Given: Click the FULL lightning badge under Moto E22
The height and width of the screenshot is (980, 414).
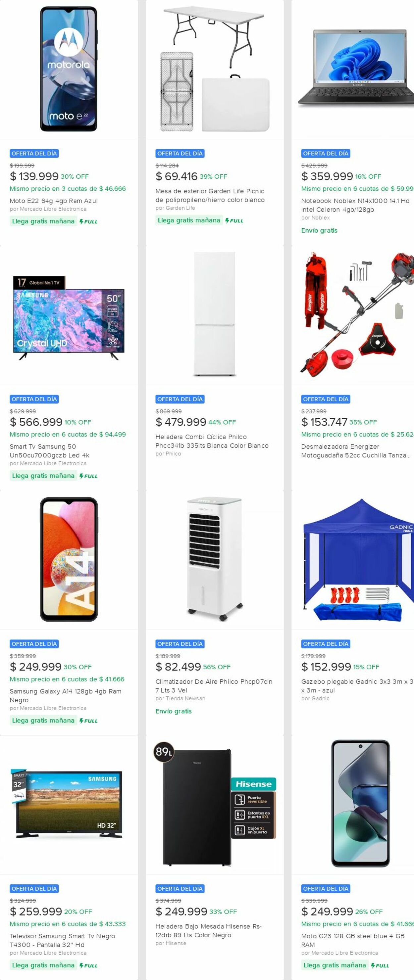Looking at the screenshot, I should click(88, 221).
